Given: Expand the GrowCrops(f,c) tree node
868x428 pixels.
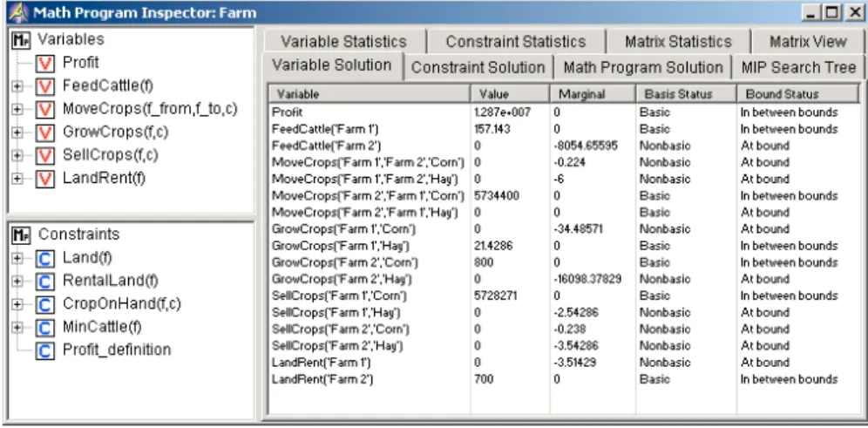Looking at the screenshot, I should pyautogui.click(x=17, y=132).
